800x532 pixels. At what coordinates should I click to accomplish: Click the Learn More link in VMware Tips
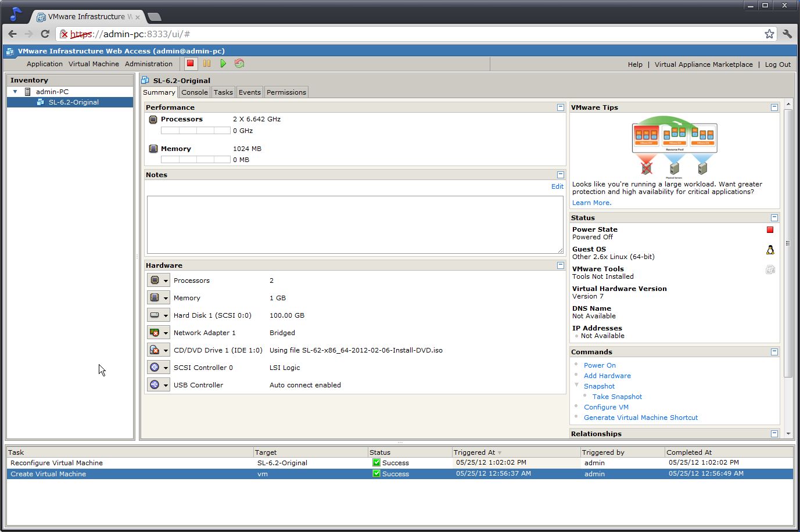click(x=591, y=203)
